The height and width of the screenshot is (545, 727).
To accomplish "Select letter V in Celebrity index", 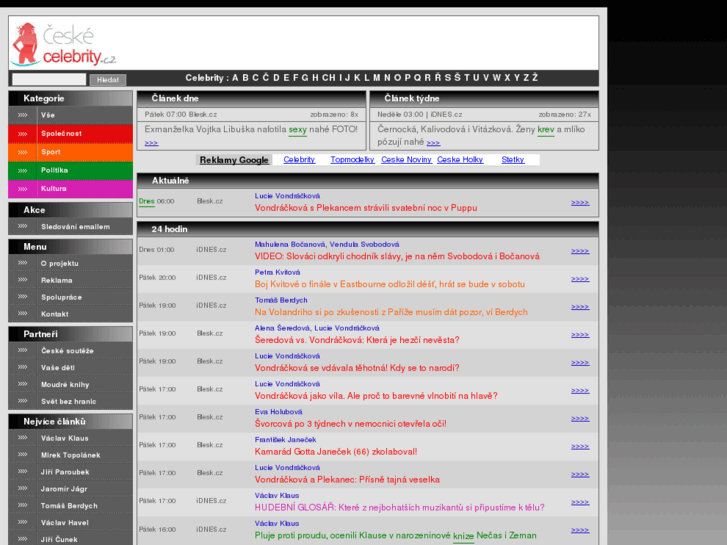I will click(486, 78).
